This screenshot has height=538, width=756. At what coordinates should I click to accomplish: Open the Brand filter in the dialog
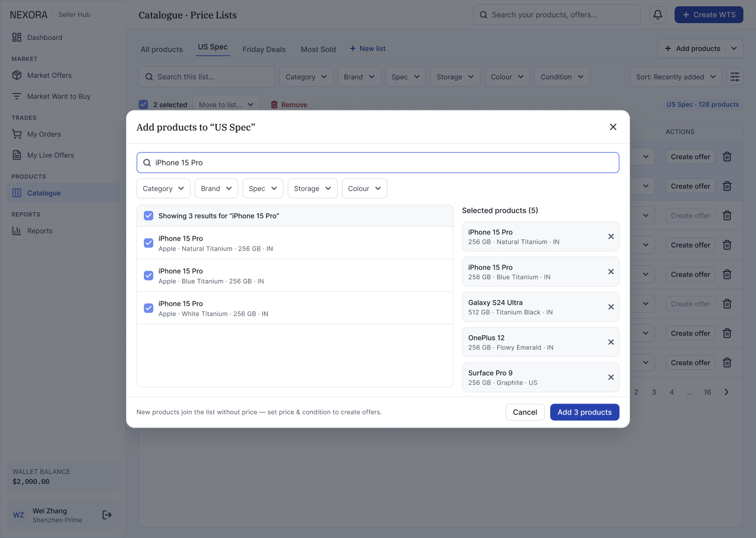(x=216, y=189)
